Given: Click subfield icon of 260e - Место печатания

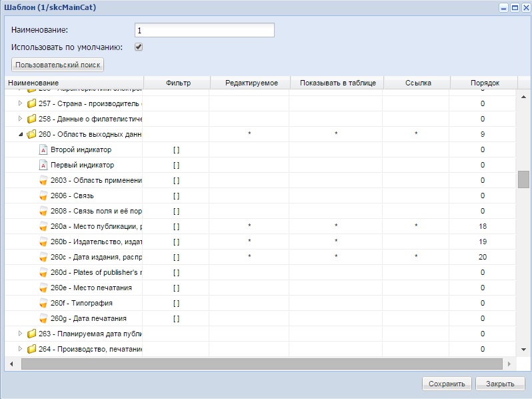Looking at the screenshot, I should pyautogui.click(x=43, y=288).
